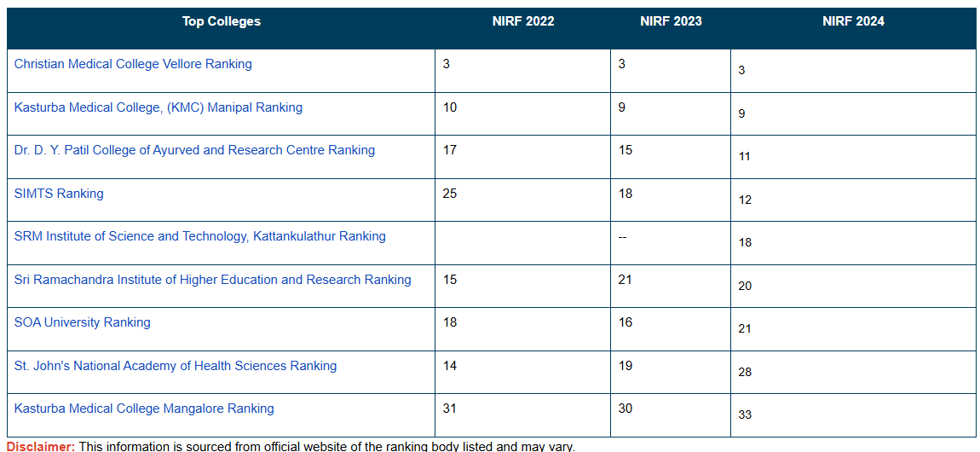Select NIRF 2023 value 15 for D. Y. Patil
The width and height of the screenshot is (980, 452).
click(625, 150)
